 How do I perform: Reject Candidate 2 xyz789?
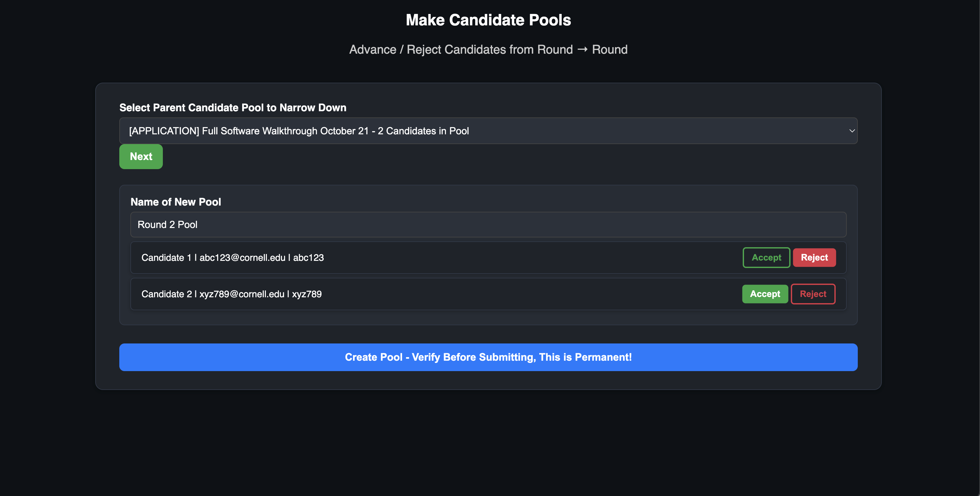point(813,294)
